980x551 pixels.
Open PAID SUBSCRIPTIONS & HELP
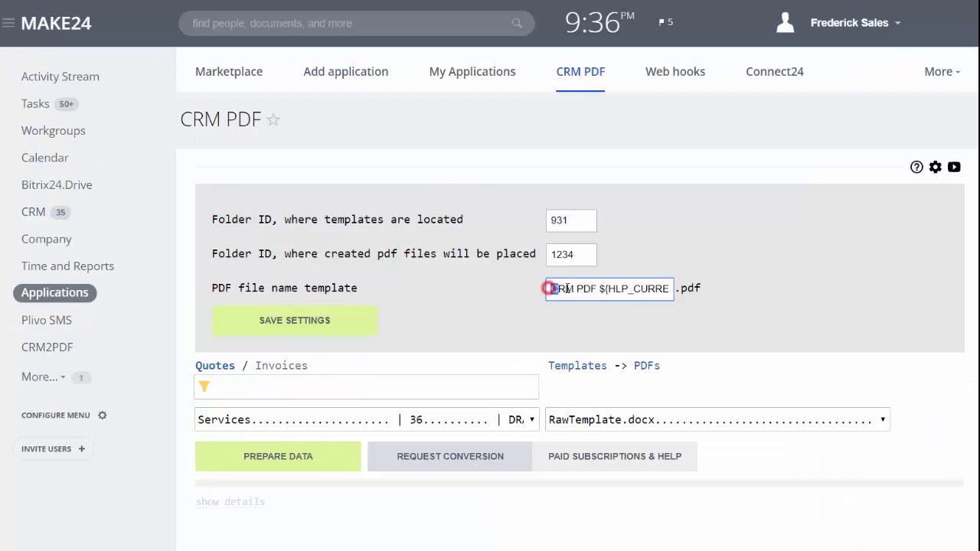[615, 456]
